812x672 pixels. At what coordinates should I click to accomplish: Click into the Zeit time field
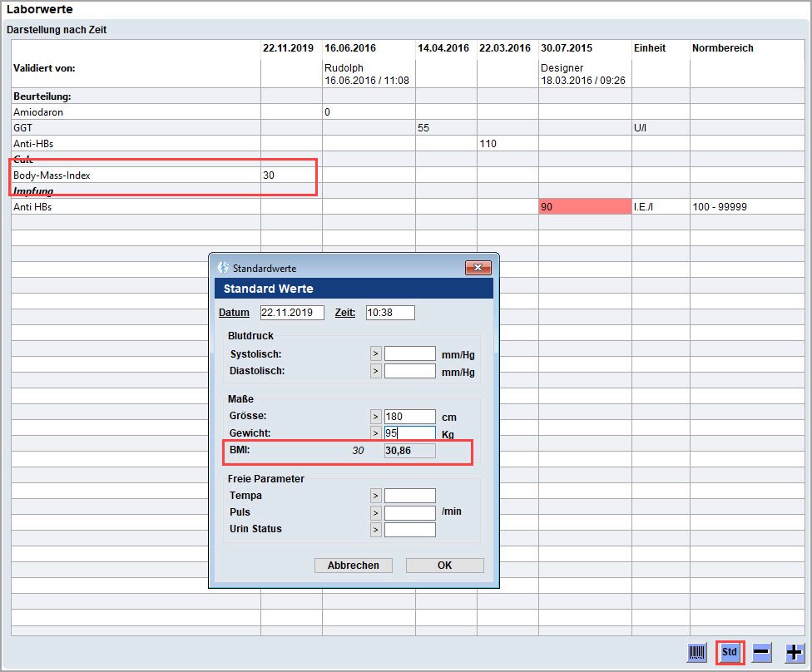tap(389, 313)
